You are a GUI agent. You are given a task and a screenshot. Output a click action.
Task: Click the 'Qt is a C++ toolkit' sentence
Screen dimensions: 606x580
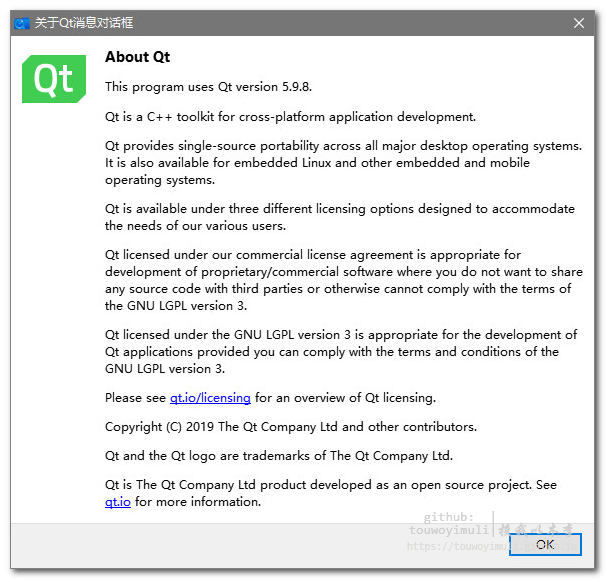pyautogui.click(x=290, y=117)
